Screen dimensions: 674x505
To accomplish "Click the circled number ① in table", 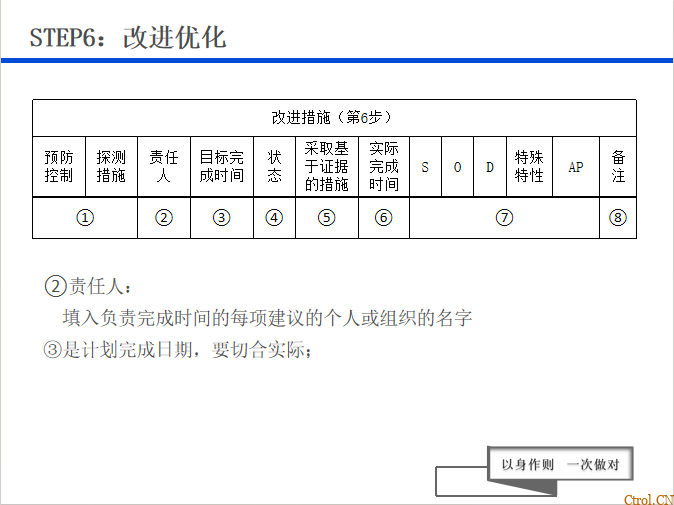I will (x=85, y=218).
